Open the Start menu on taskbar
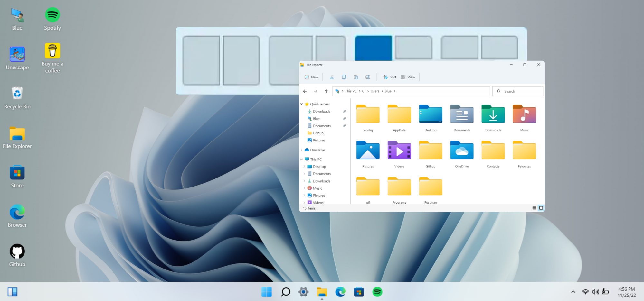This screenshot has width=644, height=301. (x=267, y=292)
